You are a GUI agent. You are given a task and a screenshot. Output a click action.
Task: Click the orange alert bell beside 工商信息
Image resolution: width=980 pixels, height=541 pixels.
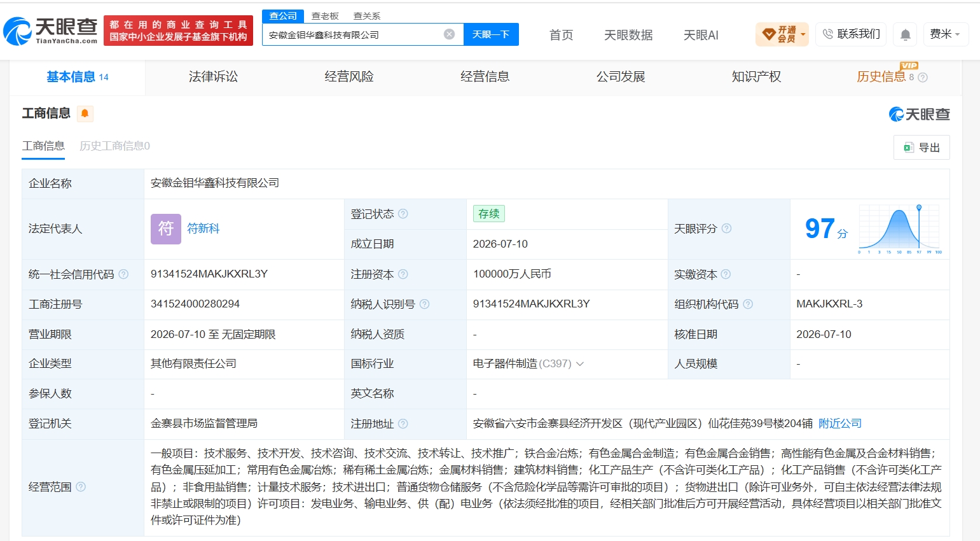85,113
